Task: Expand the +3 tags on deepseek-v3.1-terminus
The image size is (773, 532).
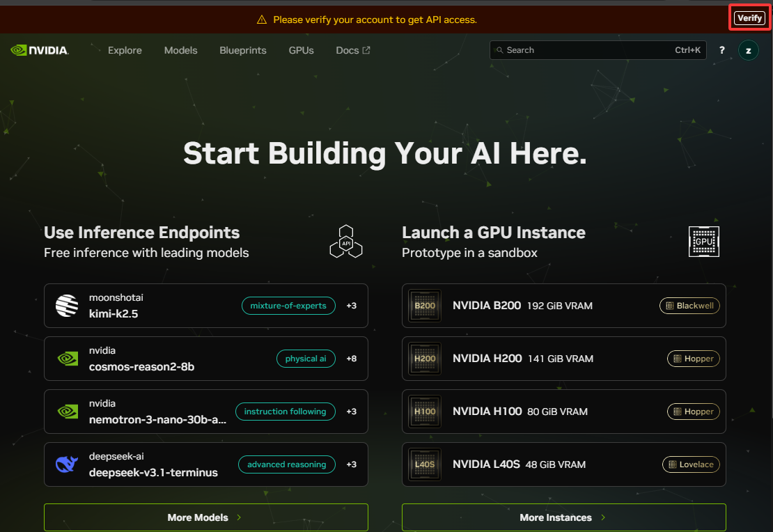Action: point(352,464)
